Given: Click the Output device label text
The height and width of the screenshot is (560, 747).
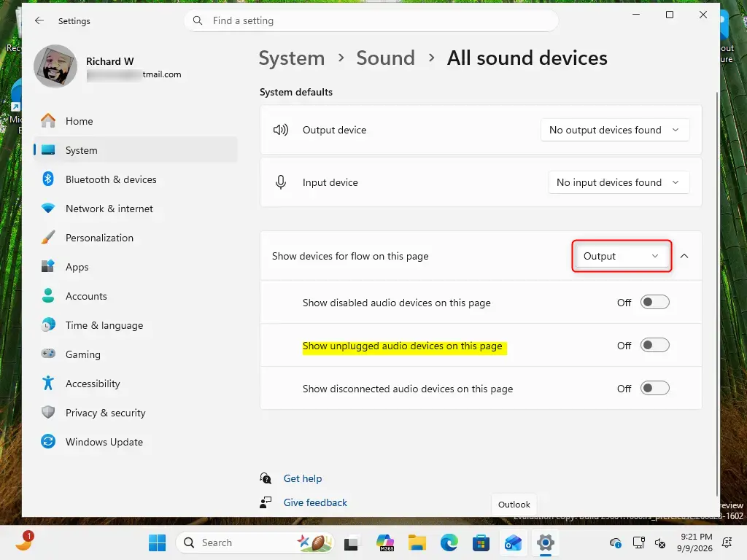Looking at the screenshot, I should pos(334,130).
